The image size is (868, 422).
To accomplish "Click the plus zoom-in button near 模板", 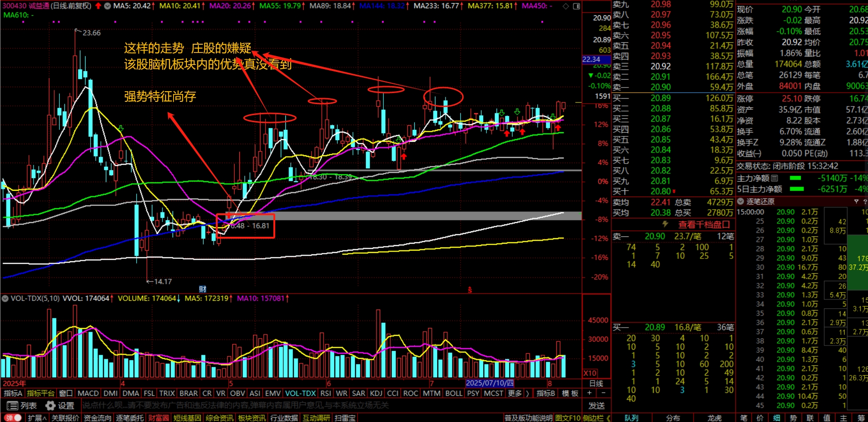I will coord(590,393).
